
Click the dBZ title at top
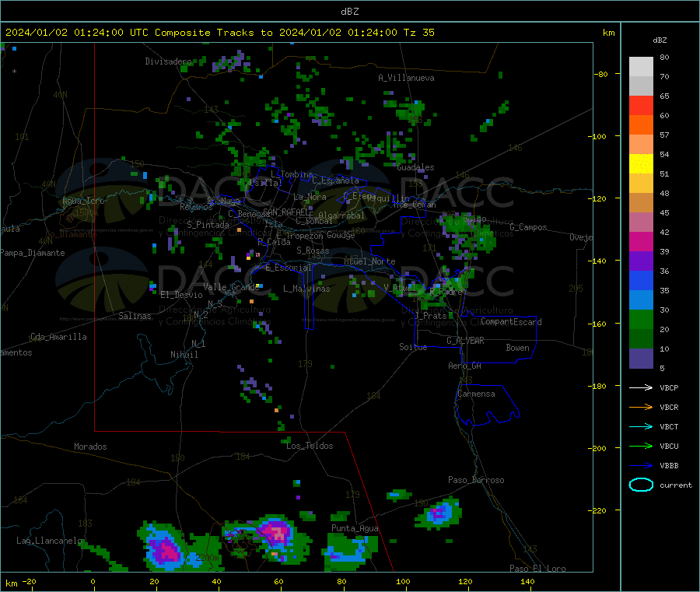pyautogui.click(x=349, y=12)
